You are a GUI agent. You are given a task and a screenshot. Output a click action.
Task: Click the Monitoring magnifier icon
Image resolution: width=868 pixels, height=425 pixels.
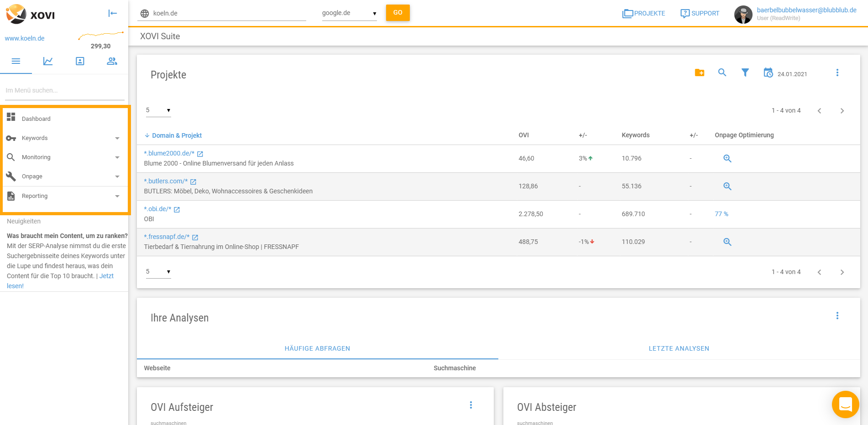coord(11,157)
